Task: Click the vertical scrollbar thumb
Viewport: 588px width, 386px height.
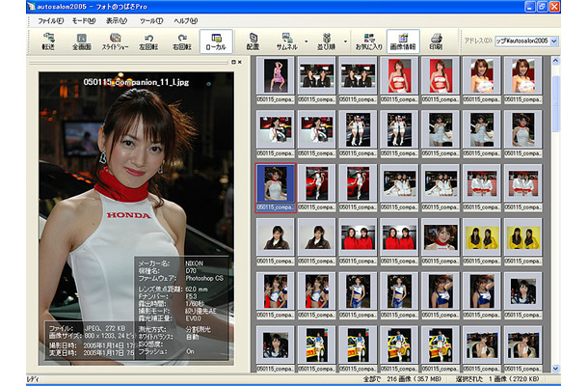Action: [x=555, y=103]
